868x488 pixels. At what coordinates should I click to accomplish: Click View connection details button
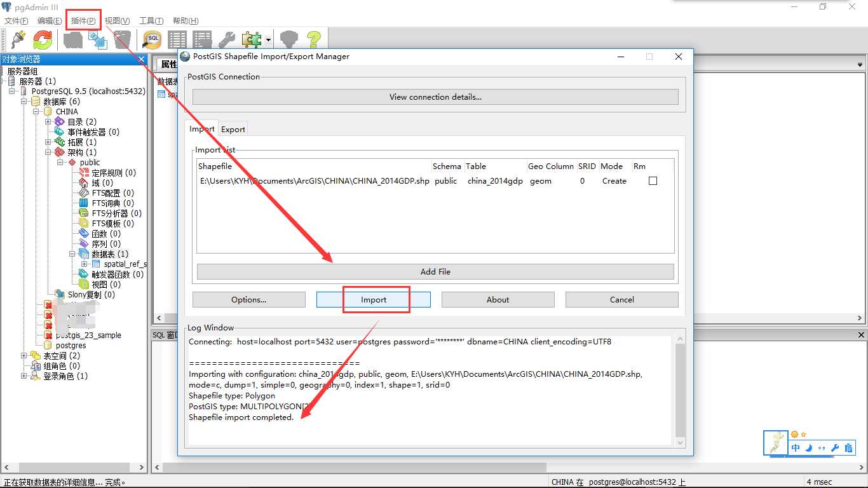click(x=435, y=97)
